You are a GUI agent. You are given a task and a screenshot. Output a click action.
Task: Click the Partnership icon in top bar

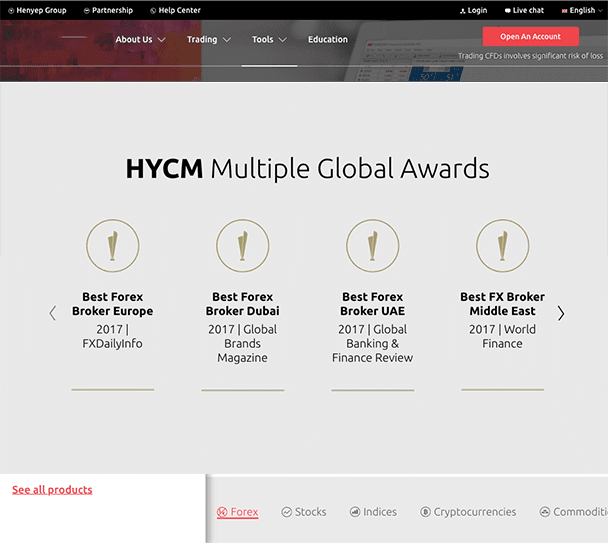click(87, 10)
